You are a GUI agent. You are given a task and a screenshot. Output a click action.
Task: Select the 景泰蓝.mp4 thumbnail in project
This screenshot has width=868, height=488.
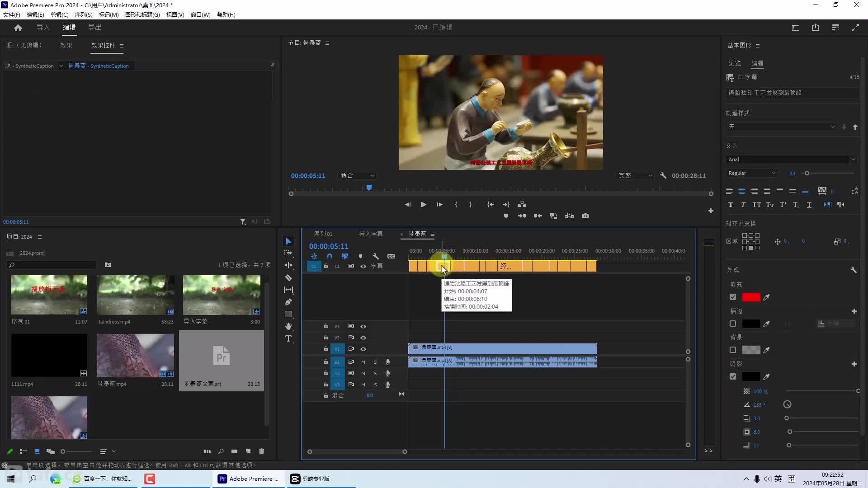pyautogui.click(x=135, y=356)
